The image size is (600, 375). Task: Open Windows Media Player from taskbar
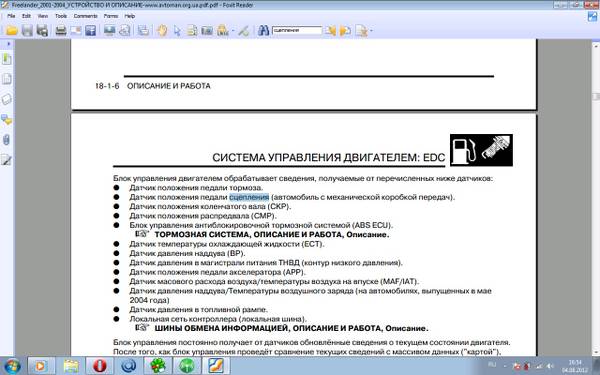click(41, 365)
